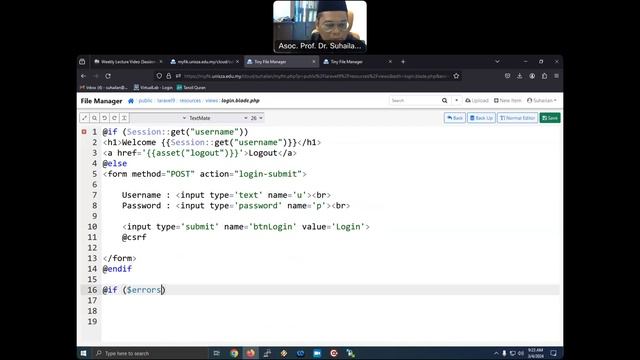Open the Tanzil Quran bookmark
The image size is (640, 360).
(191, 87)
